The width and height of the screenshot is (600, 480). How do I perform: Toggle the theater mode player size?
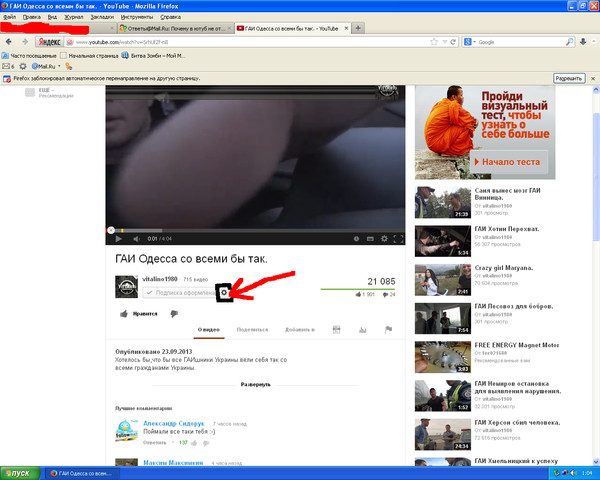tap(370, 239)
